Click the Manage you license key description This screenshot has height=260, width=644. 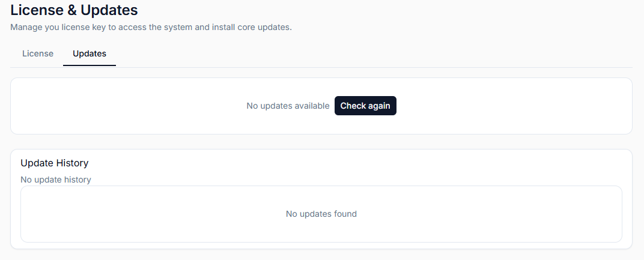click(151, 28)
